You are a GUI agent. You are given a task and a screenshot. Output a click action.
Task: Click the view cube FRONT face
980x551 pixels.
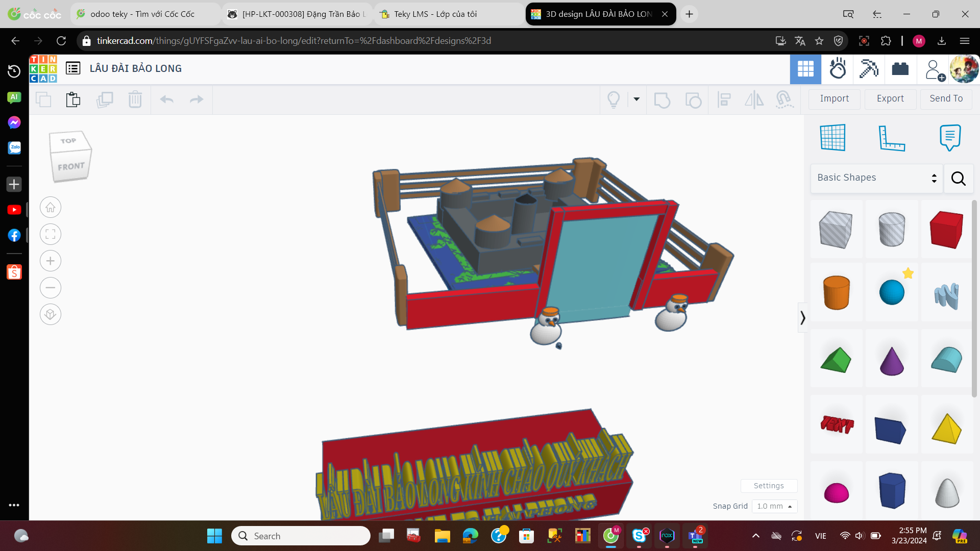(x=71, y=167)
